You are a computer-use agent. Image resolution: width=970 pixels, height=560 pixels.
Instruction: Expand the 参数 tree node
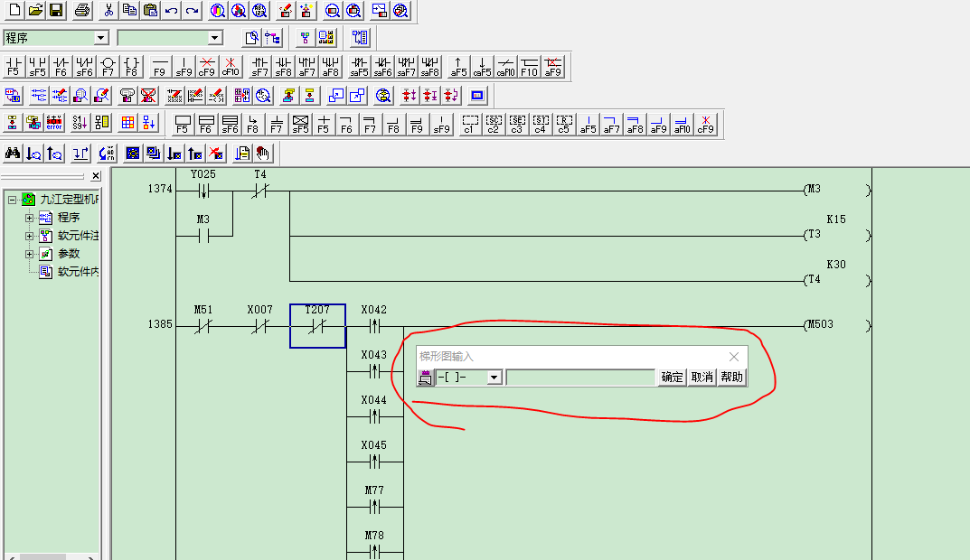29,254
